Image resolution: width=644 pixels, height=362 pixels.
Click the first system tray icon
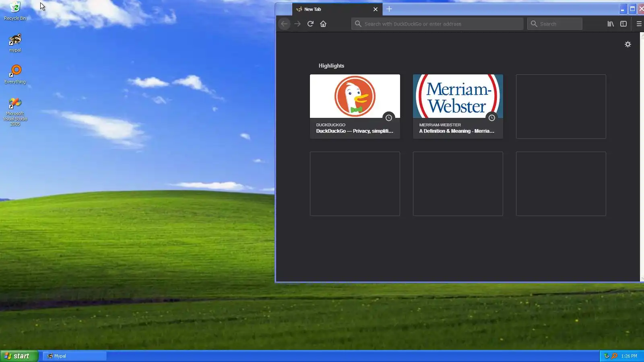click(607, 356)
